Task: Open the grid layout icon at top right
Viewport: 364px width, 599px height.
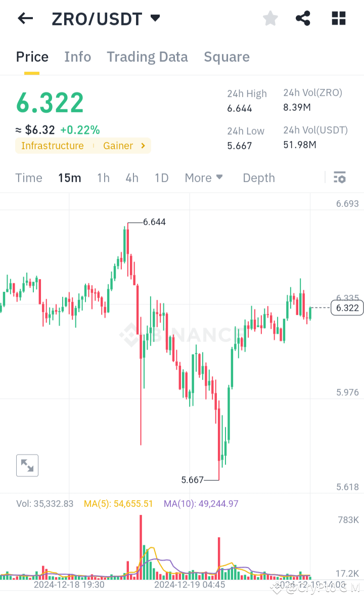Action: [x=338, y=18]
